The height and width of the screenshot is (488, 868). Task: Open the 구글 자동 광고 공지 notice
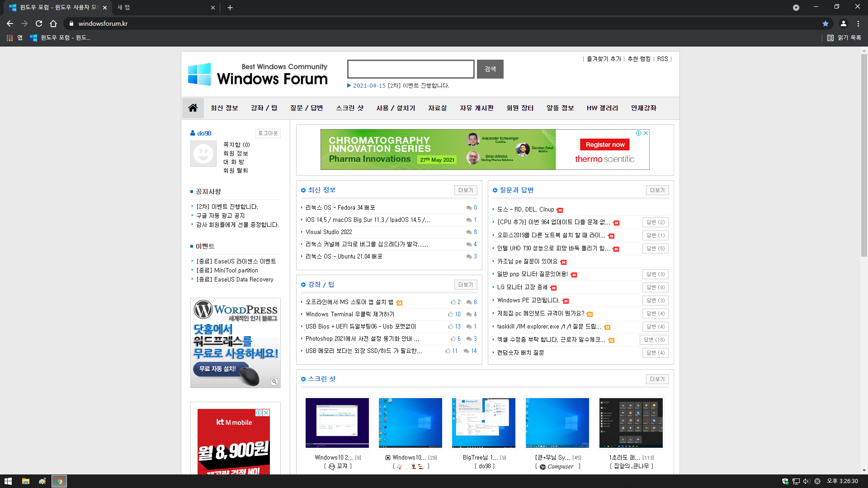point(220,216)
